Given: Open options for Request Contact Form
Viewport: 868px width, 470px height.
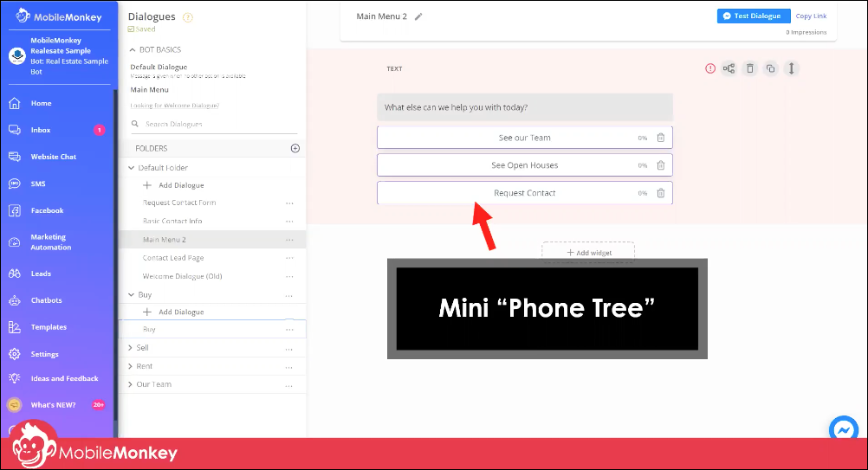Looking at the screenshot, I should (x=289, y=203).
